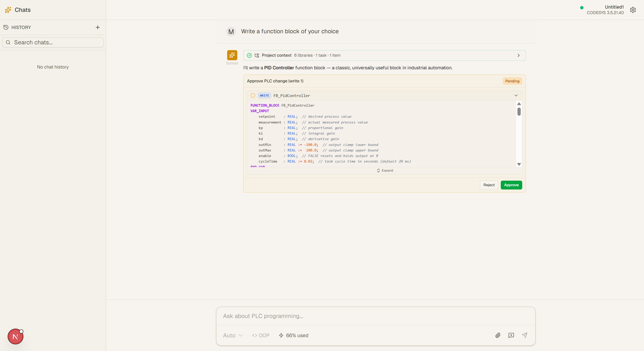Expand the Project context chevron
Viewport: 644px width, 351px height.
[x=519, y=55]
